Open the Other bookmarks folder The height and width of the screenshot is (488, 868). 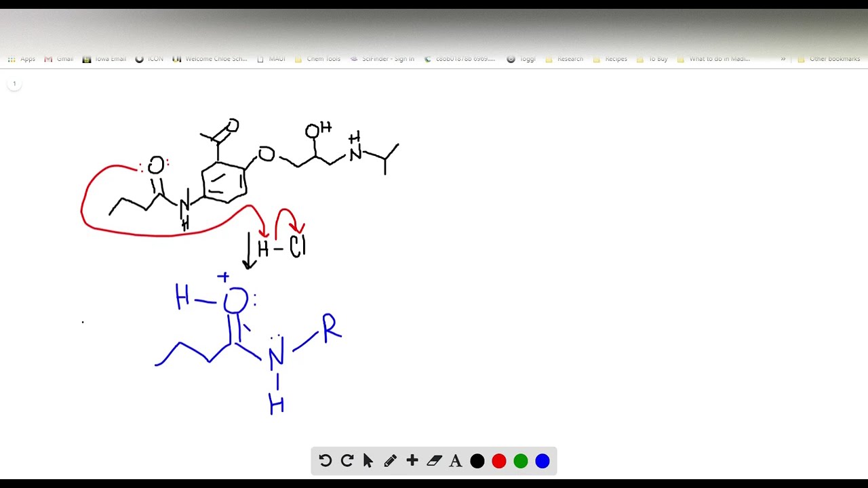pos(829,59)
